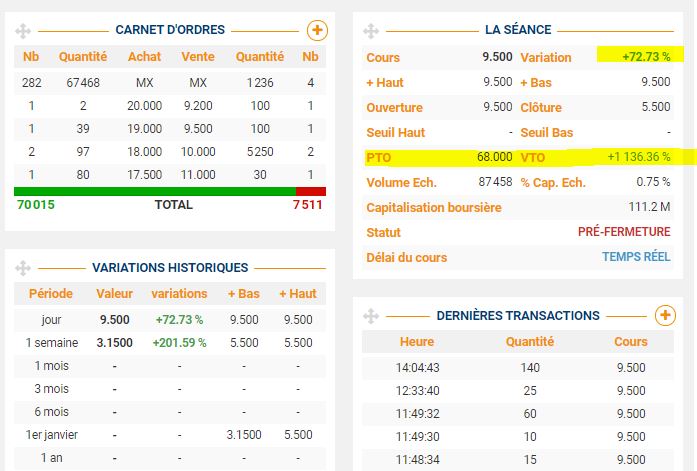Click move handle of Dernières transactions panel
Viewport: 697px width, 471px height.
pos(371,316)
